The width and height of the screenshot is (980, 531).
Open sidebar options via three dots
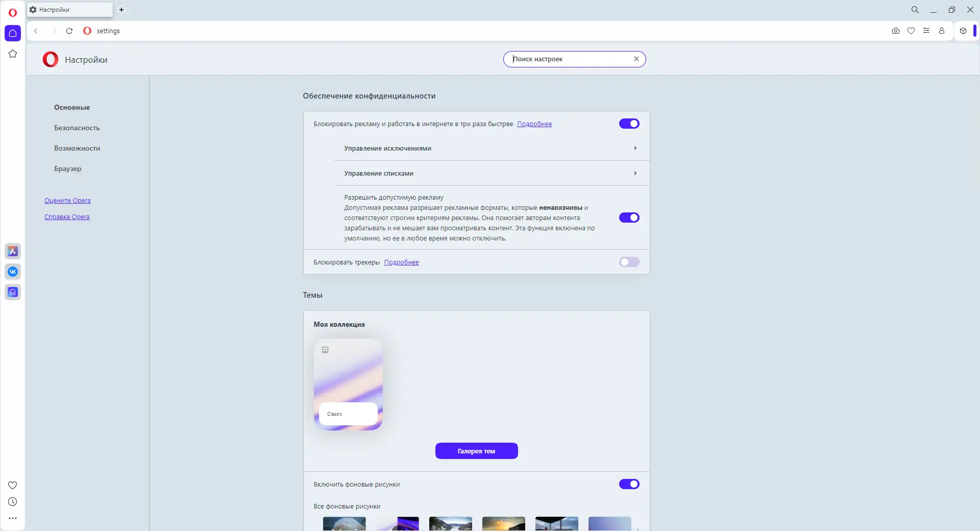pyautogui.click(x=13, y=518)
